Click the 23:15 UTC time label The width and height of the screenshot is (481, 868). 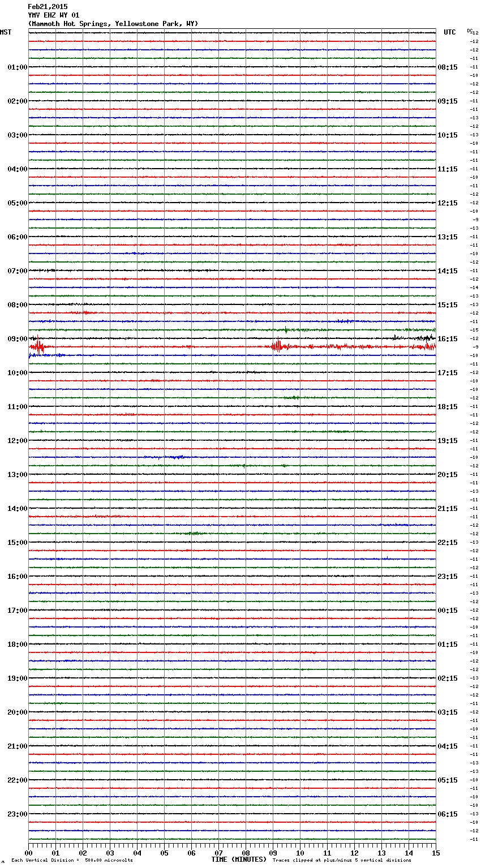[x=448, y=577]
